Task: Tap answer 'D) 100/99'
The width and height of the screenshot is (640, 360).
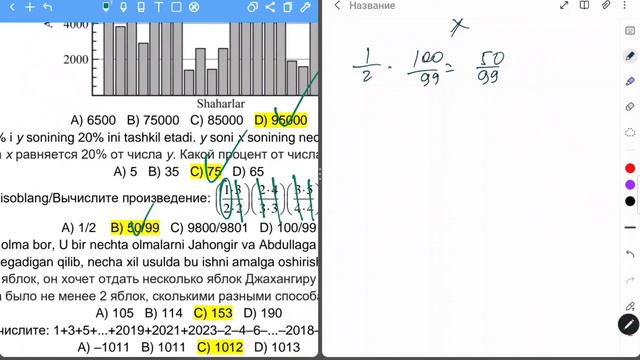Action: 288,228
